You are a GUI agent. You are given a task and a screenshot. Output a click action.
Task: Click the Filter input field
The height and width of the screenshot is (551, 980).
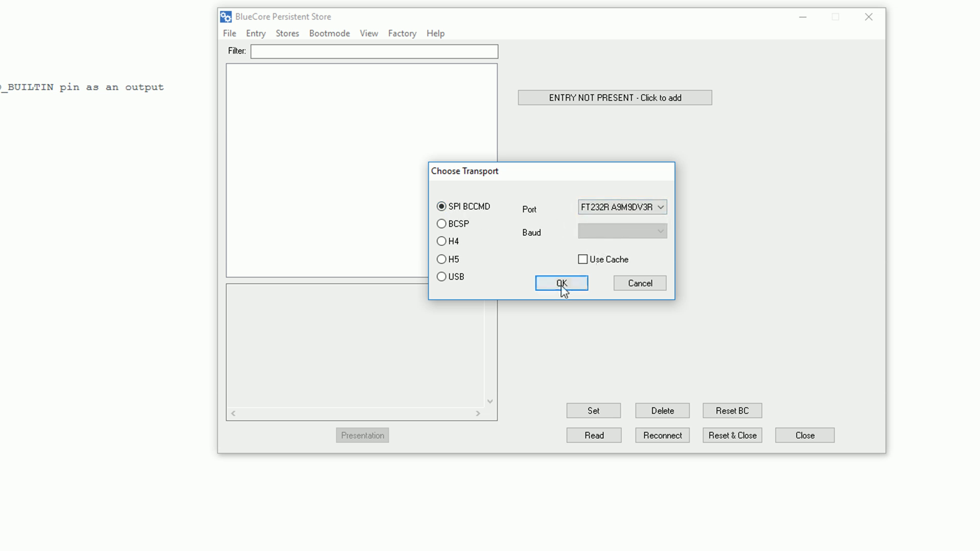(374, 51)
